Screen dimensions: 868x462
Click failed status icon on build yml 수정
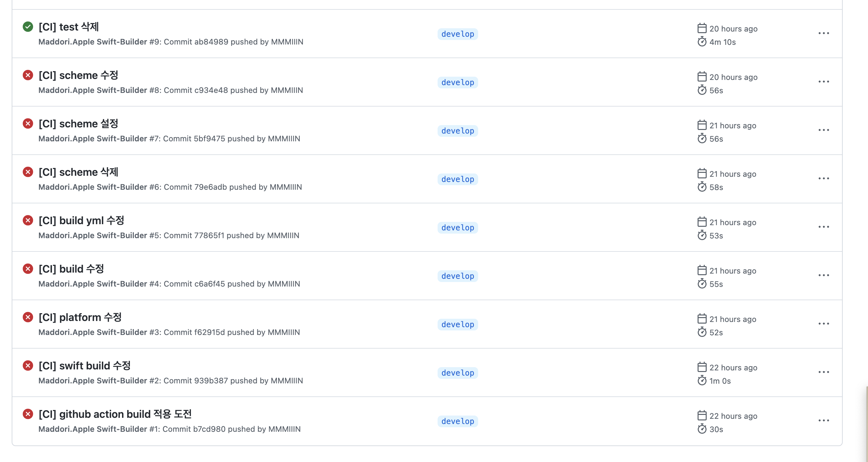coord(28,220)
